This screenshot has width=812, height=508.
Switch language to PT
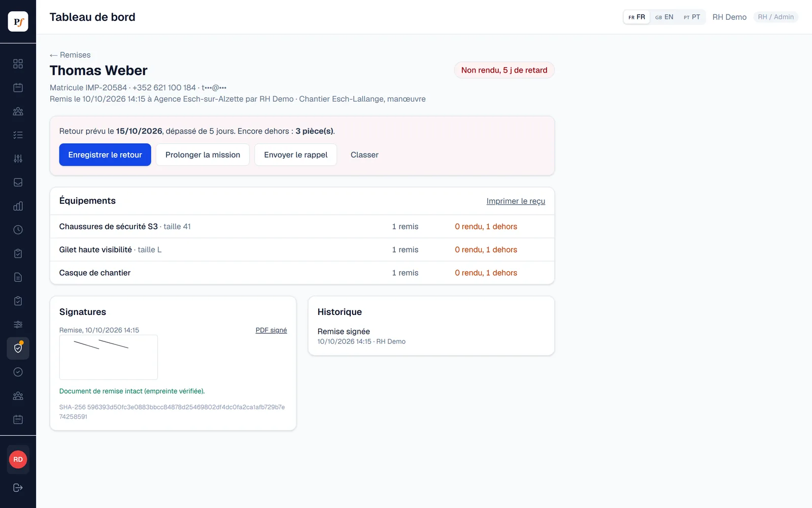(x=692, y=17)
